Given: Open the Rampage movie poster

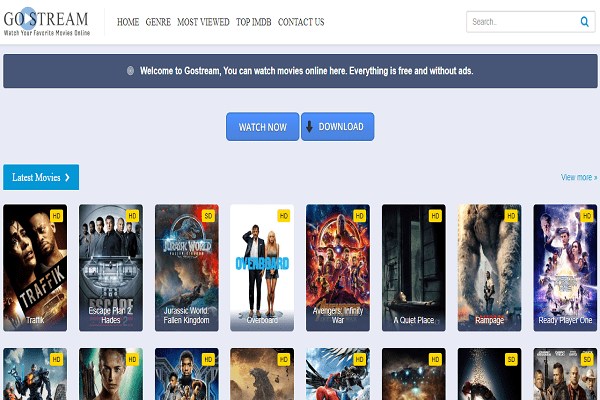Looking at the screenshot, I should (489, 268).
